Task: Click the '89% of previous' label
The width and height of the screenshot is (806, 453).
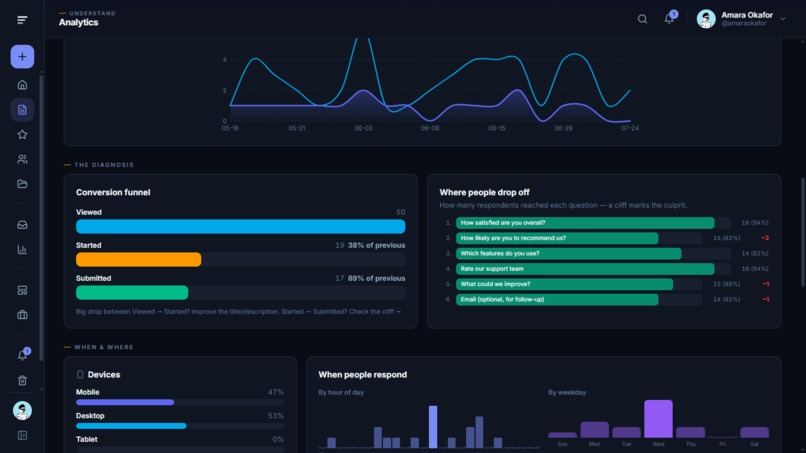Action: (376, 278)
